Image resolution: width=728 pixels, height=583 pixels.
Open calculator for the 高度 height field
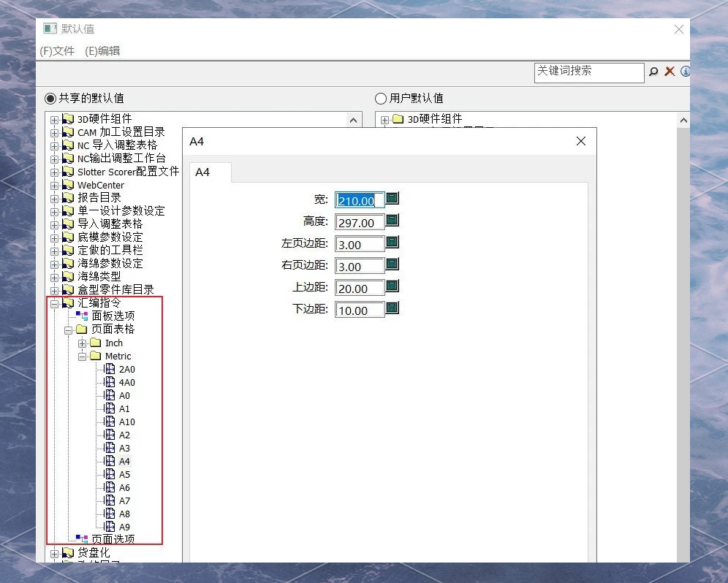pos(393,221)
